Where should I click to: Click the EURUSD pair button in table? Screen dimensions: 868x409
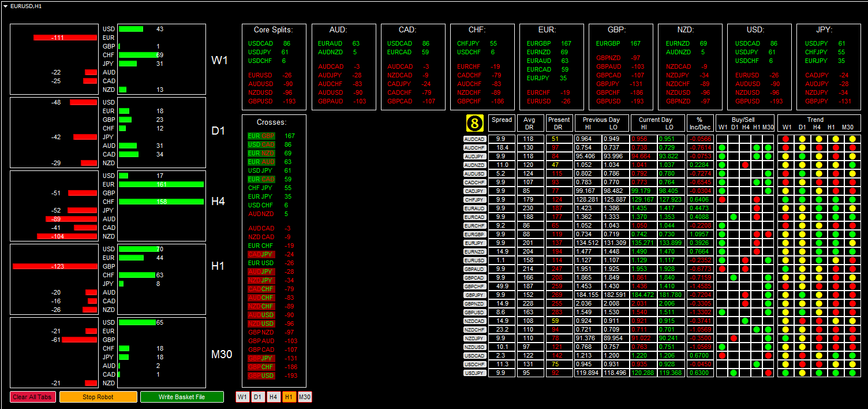[x=474, y=261]
